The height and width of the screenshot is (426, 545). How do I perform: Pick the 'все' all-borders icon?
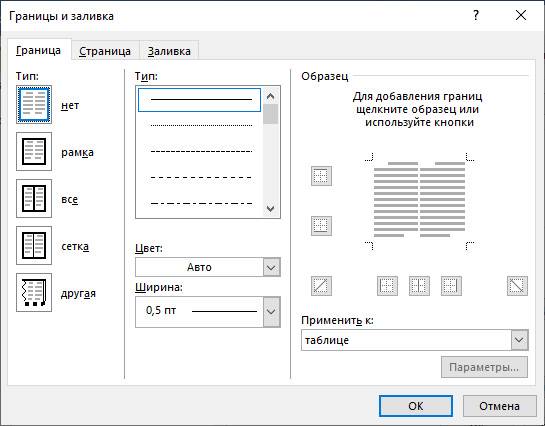point(34,198)
